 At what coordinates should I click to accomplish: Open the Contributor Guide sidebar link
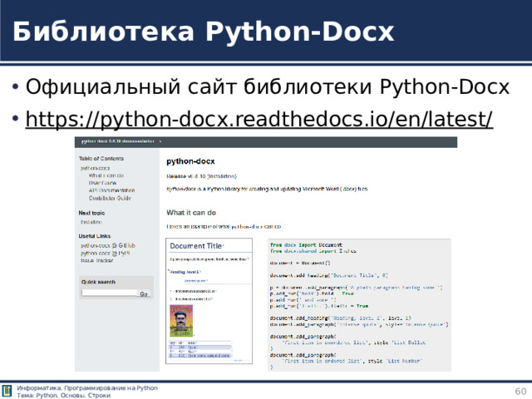[110, 198]
